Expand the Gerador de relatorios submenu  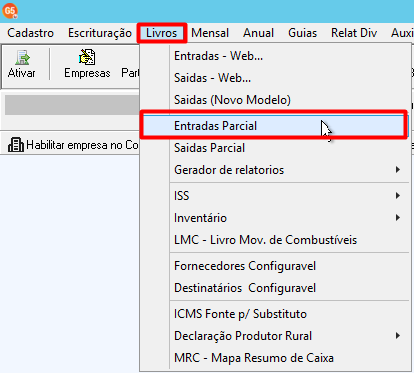click(275, 170)
